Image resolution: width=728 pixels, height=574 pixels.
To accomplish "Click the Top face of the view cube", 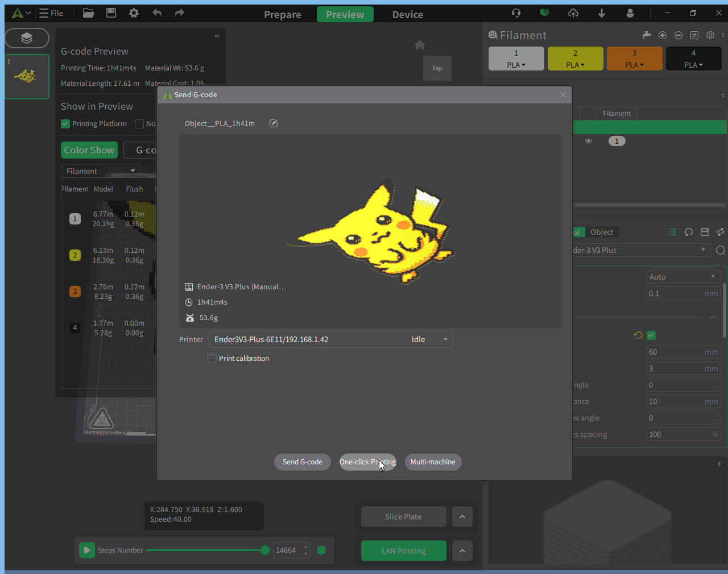I will click(x=437, y=68).
